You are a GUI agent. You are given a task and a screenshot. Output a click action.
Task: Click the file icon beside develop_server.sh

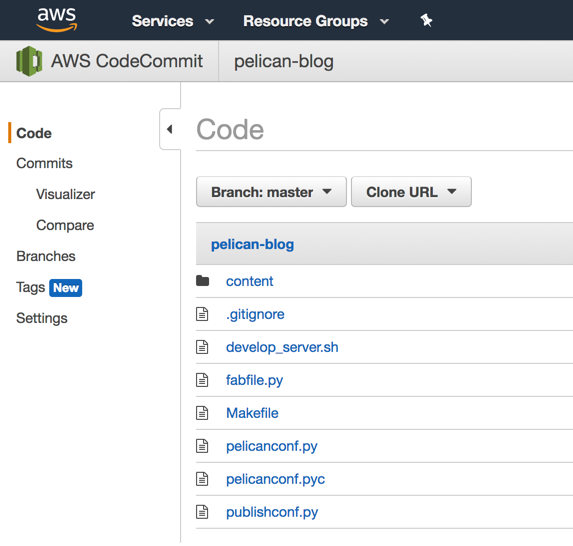(202, 347)
